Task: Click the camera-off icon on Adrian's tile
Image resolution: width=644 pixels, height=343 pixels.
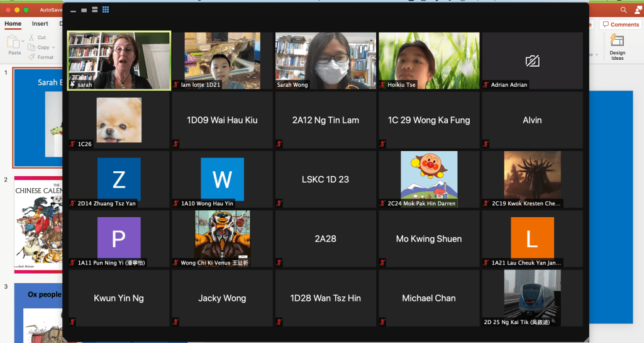Action: [532, 61]
